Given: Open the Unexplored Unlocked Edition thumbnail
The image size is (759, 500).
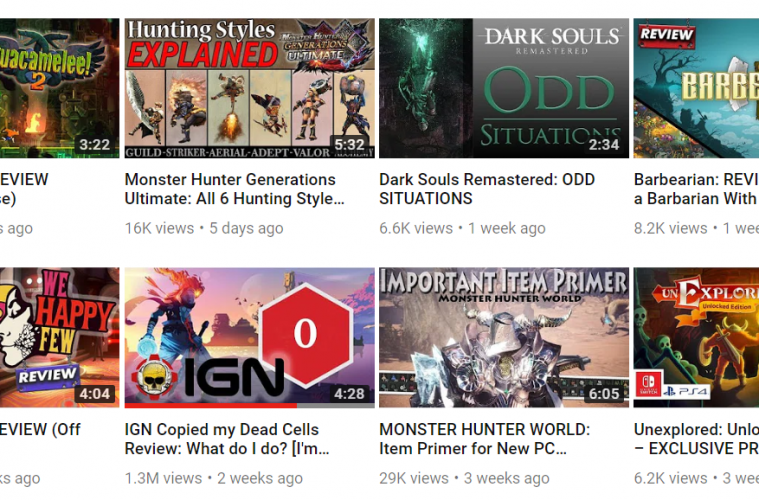Looking at the screenshot, I should (696, 338).
